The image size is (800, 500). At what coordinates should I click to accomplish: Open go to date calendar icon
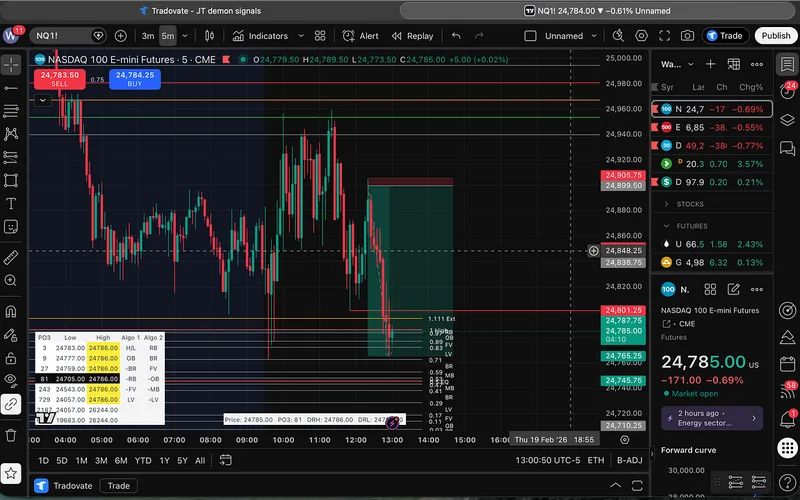pos(226,460)
